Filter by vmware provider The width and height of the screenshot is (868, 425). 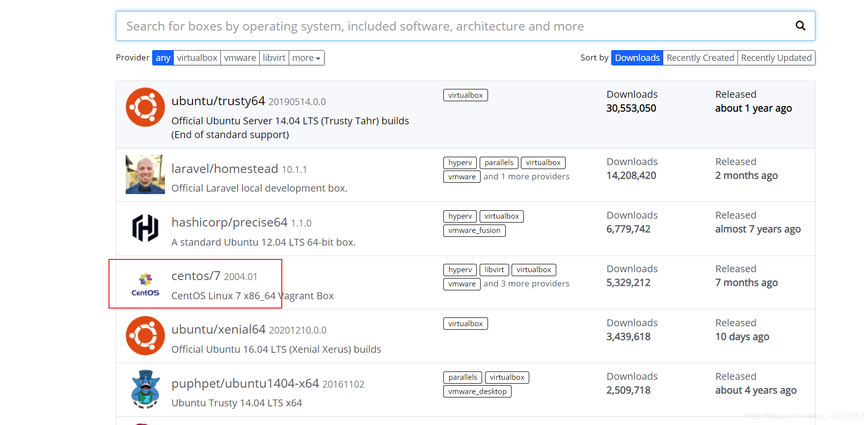(240, 58)
